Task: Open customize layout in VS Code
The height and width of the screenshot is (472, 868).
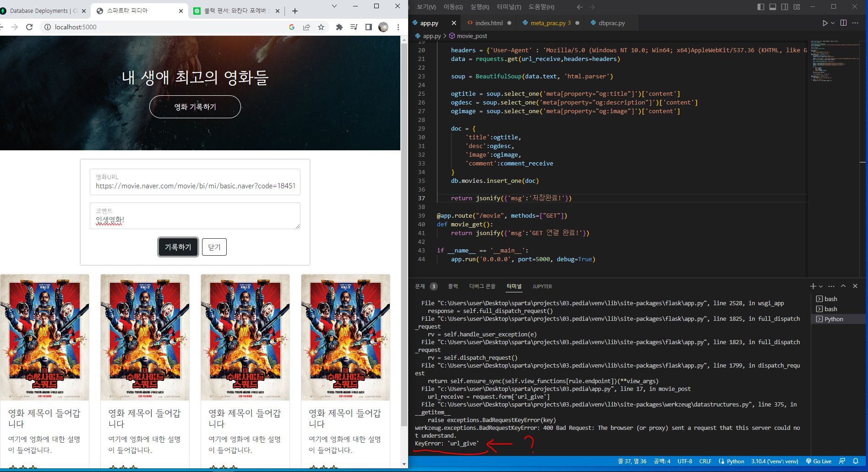Action: point(797,7)
